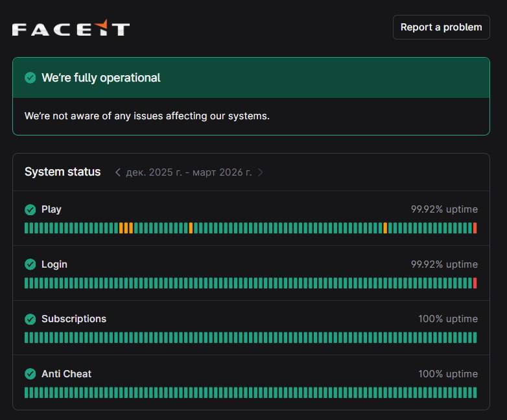Click the Anti Cheat 100% uptime text
Image resolution: width=507 pixels, height=420 pixels.
tap(447, 374)
